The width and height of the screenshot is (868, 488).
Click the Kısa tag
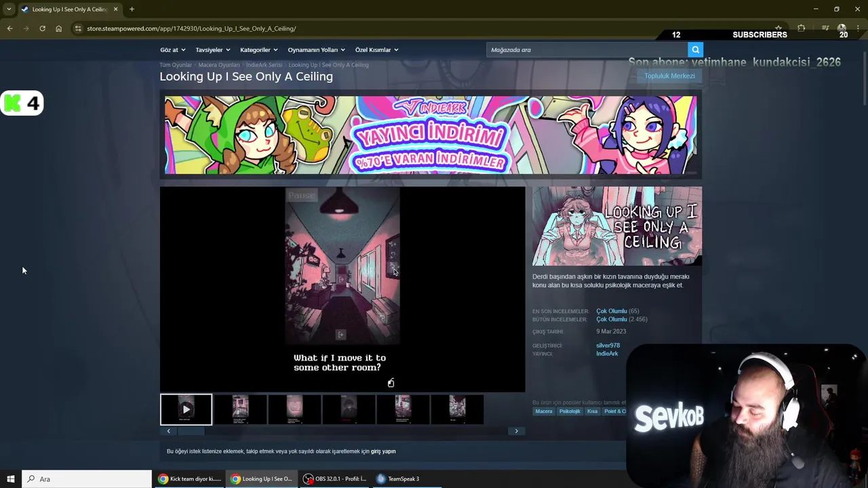pyautogui.click(x=592, y=411)
